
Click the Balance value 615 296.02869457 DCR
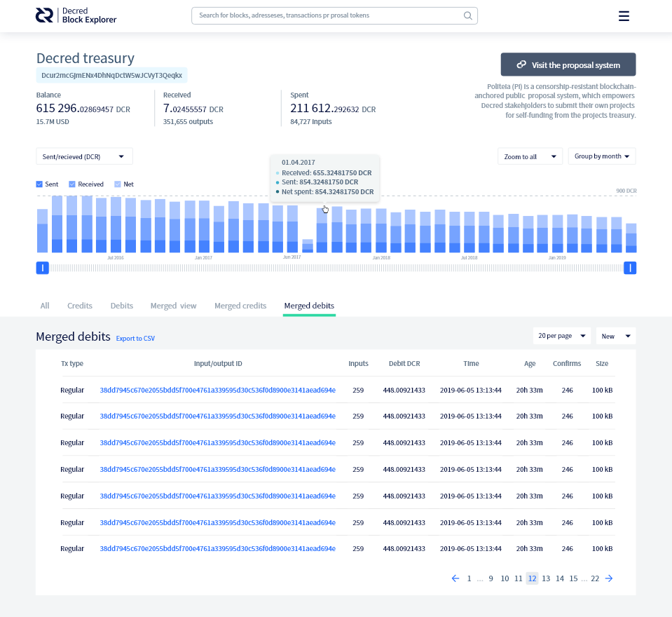[83, 109]
